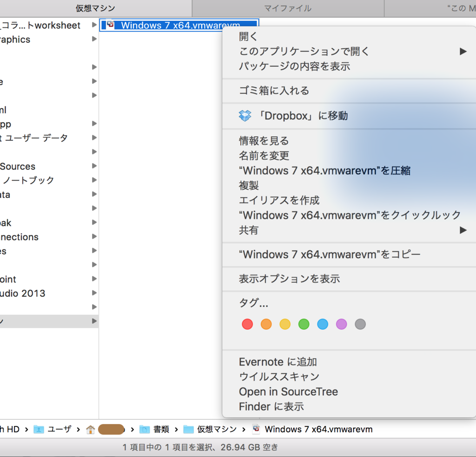
Task: Click the status bar free space text
Action: (x=200, y=447)
